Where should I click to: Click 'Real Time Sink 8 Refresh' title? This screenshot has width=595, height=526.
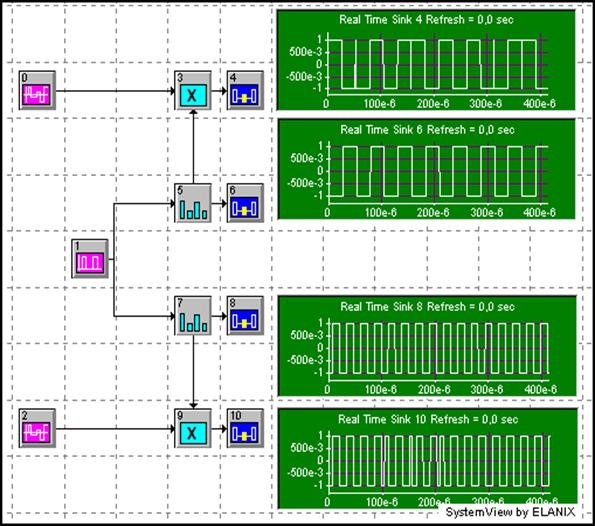[427, 307]
